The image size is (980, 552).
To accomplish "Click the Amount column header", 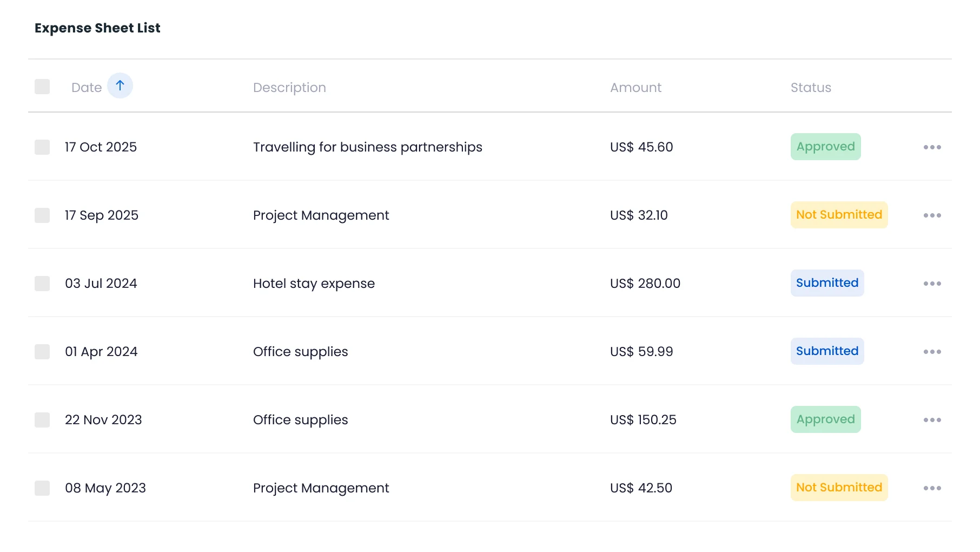I will (635, 88).
